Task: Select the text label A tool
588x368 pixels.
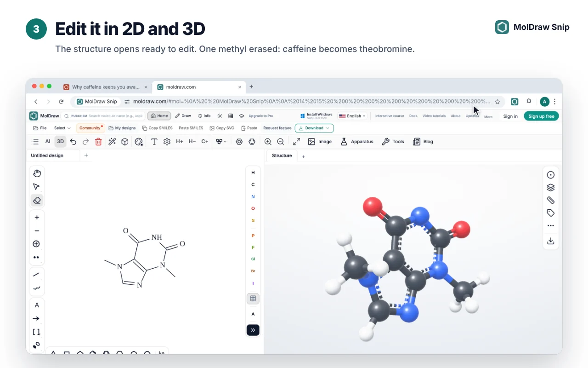Action: tap(37, 305)
